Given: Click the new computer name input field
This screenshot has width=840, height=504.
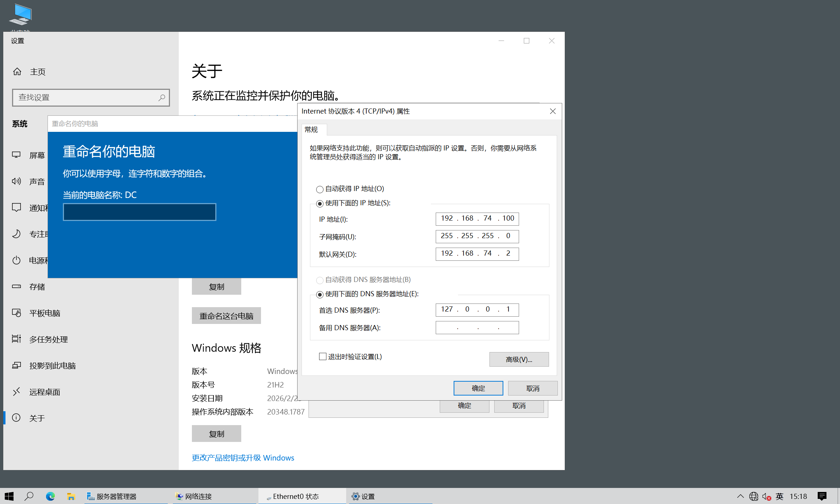Looking at the screenshot, I should [139, 212].
